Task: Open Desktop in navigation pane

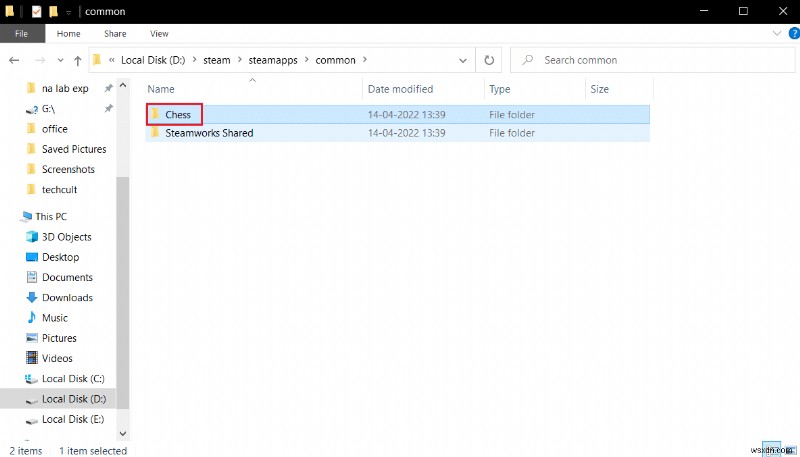Action: pyautogui.click(x=60, y=258)
